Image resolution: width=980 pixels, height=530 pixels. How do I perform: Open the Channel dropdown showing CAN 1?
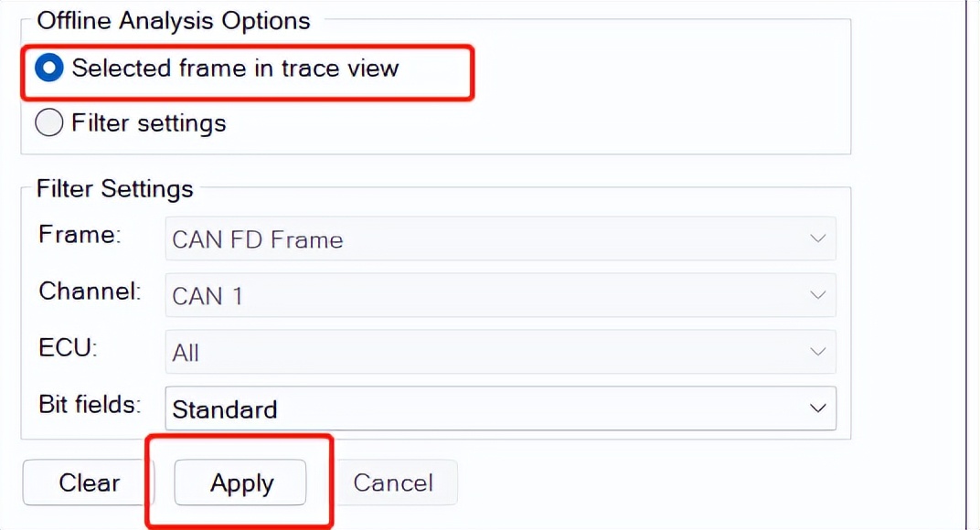pos(485,296)
